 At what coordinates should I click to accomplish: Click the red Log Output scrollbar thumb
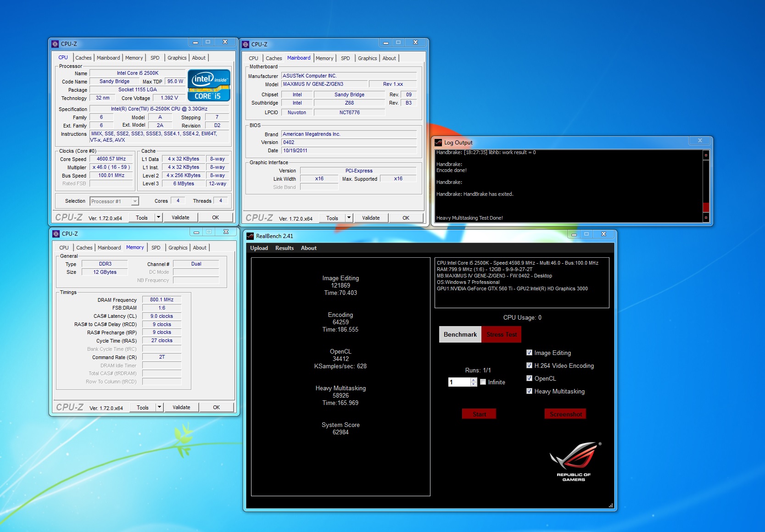(706, 207)
